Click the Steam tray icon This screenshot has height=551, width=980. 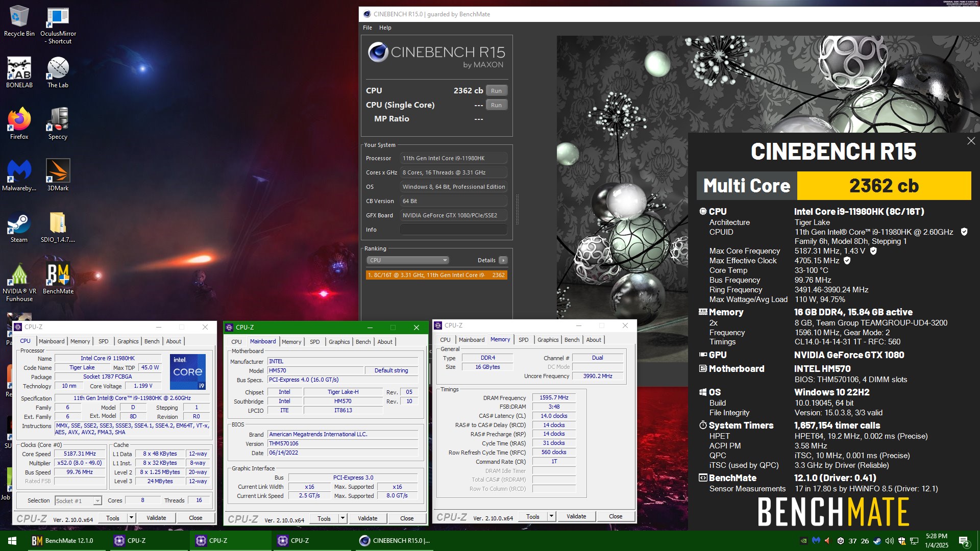(877, 541)
